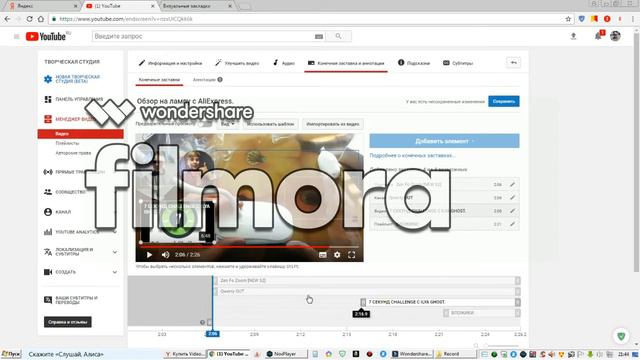Open the notifications bell
The image size is (640, 360).
point(598,36)
